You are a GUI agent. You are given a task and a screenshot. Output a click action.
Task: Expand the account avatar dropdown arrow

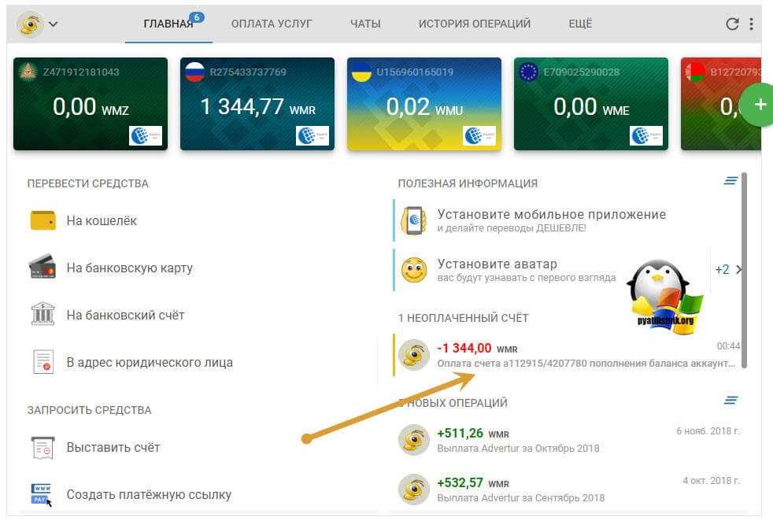pyautogui.click(x=54, y=24)
